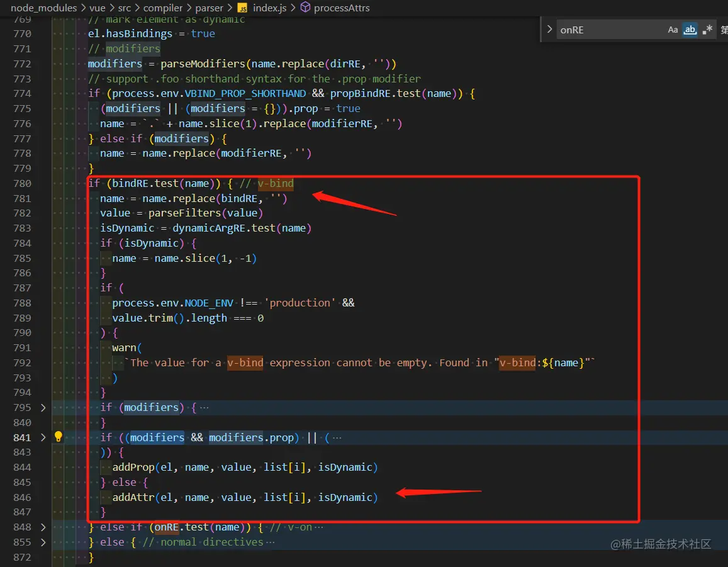Toggle Use Regular Expression option
The width and height of the screenshot is (728, 567).
pos(707,30)
